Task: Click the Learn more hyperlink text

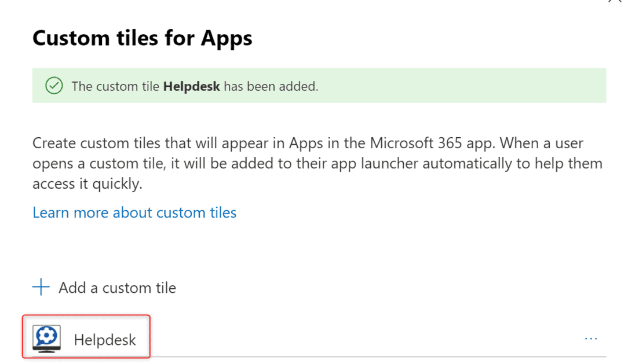Action: click(134, 212)
